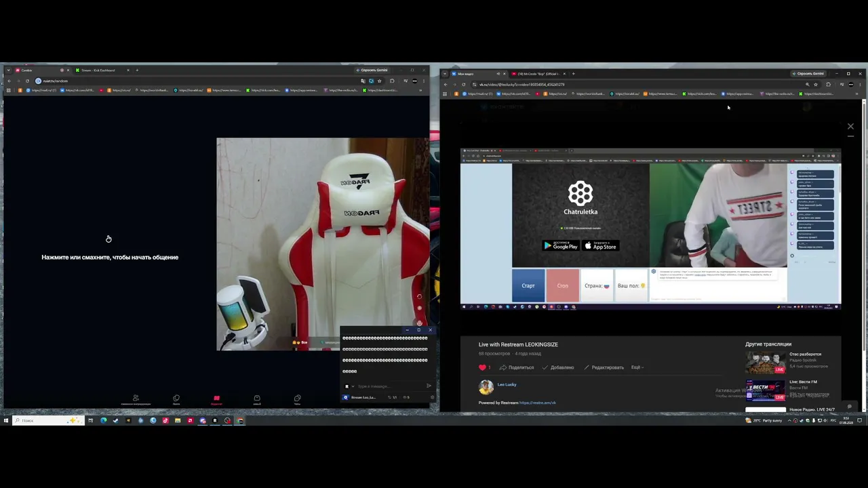This screenshot has width=868, height=488.
Task: Open extensions menu in the left browser
Action: coord(392,81)
